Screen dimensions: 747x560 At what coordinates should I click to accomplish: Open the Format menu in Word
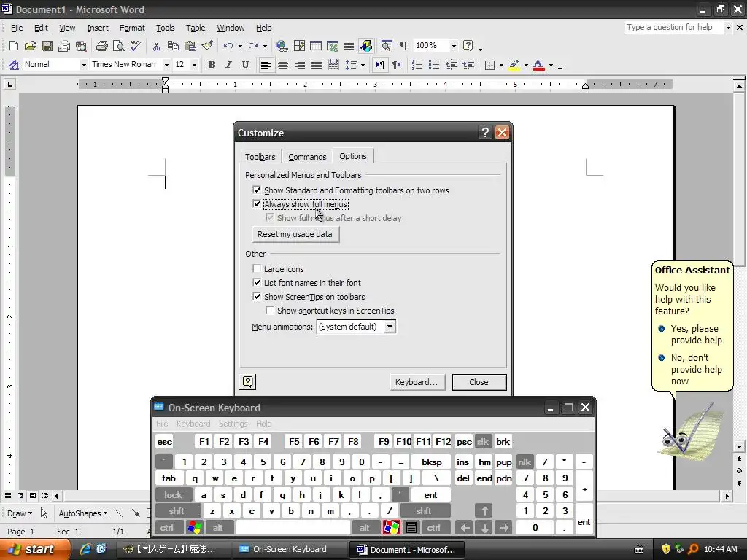tap(132, 28)
